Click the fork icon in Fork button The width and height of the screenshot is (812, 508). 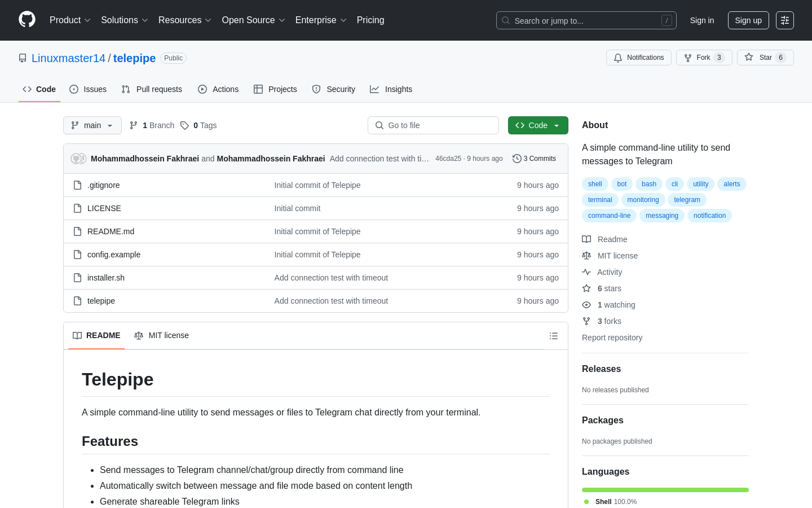coord(688,58)
